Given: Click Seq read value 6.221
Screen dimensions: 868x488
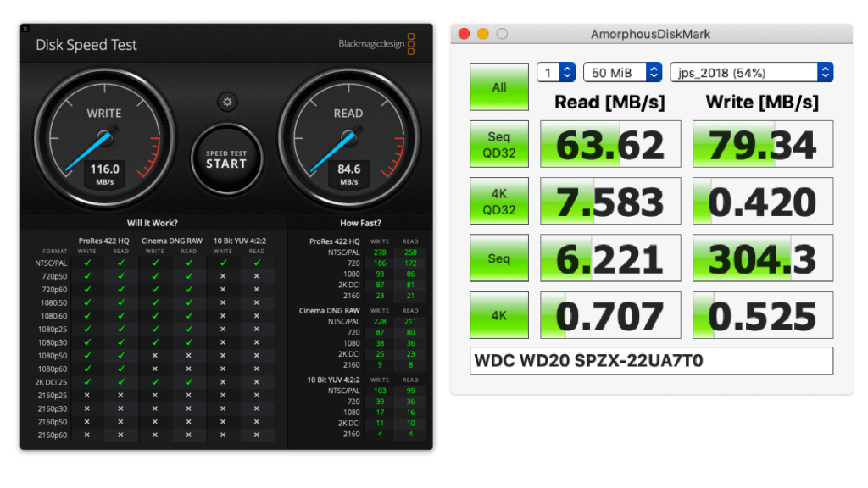Looking at the screenshot, I should click(x=610, y=258).
